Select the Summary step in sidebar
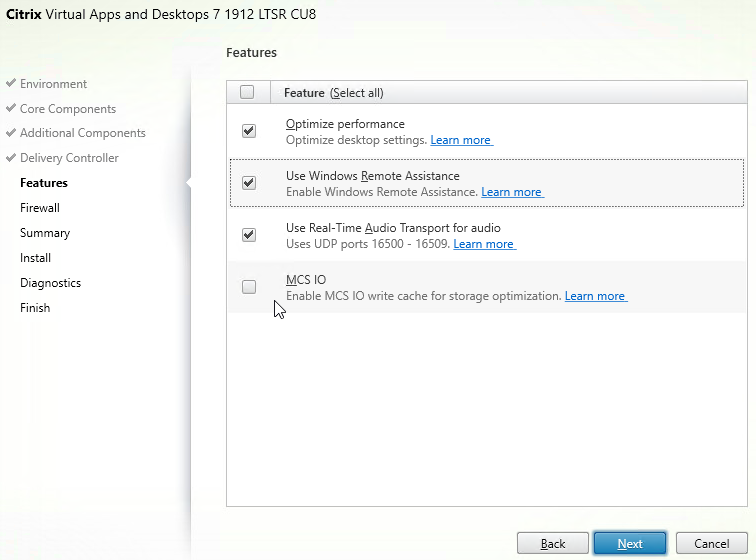The image size is (756, 560). click(x=45, y=233)
